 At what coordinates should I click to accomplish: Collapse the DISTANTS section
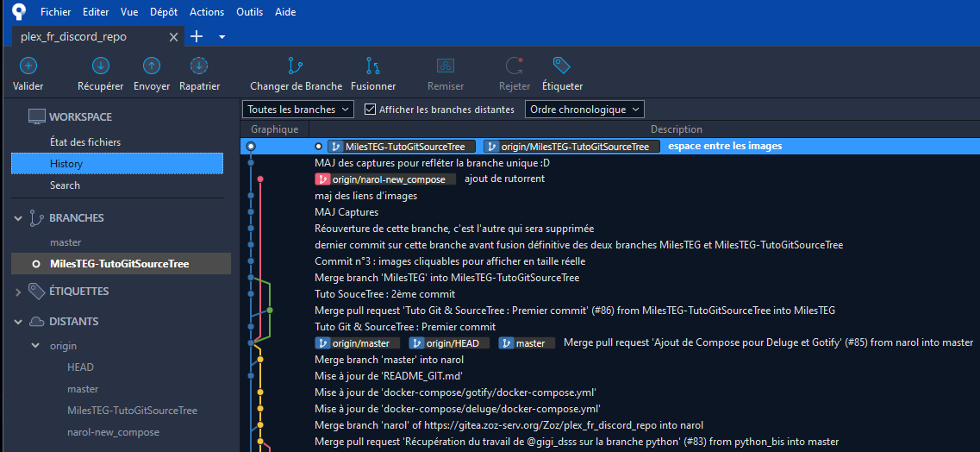[x=17, y=322]
